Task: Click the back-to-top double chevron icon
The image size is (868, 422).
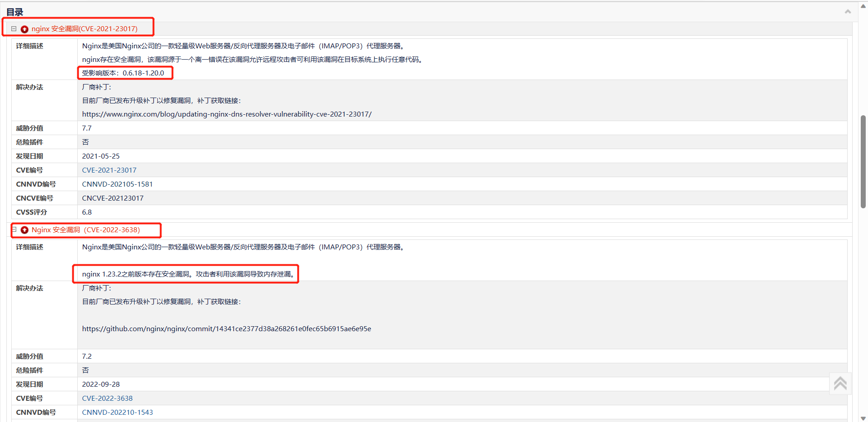Action: pos(840,383)
